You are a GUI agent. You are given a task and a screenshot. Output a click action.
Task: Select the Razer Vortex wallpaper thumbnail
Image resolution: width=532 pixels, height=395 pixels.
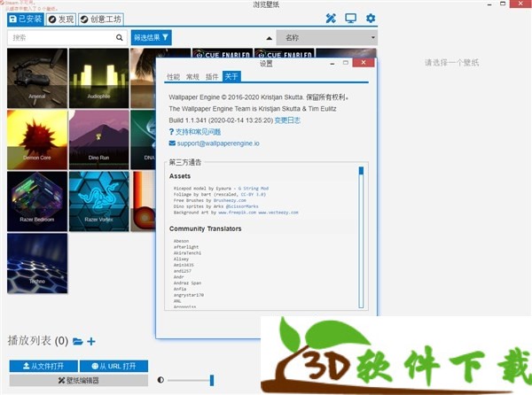pos(99,202)
